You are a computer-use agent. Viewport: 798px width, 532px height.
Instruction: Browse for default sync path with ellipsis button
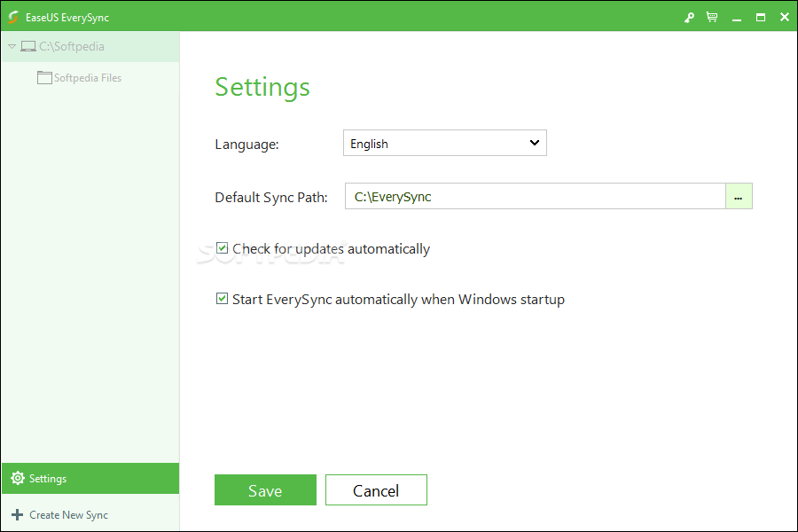tap(739, 197)
